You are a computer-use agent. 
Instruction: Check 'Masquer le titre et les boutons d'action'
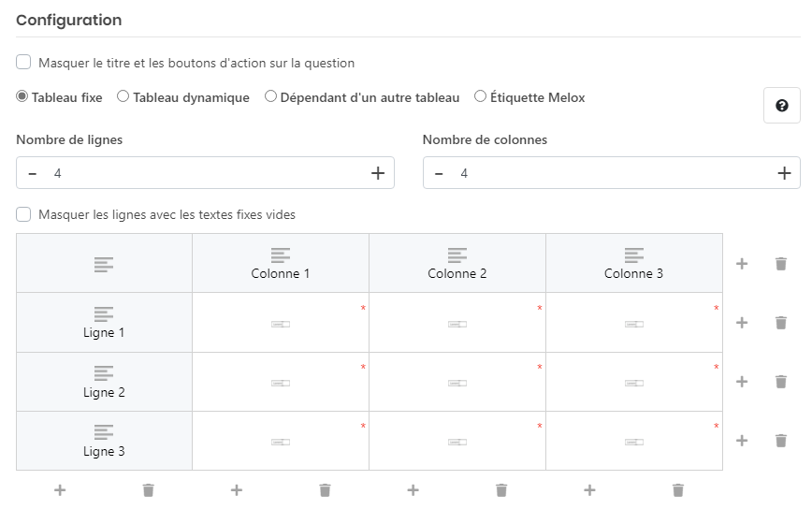[24, 63]
